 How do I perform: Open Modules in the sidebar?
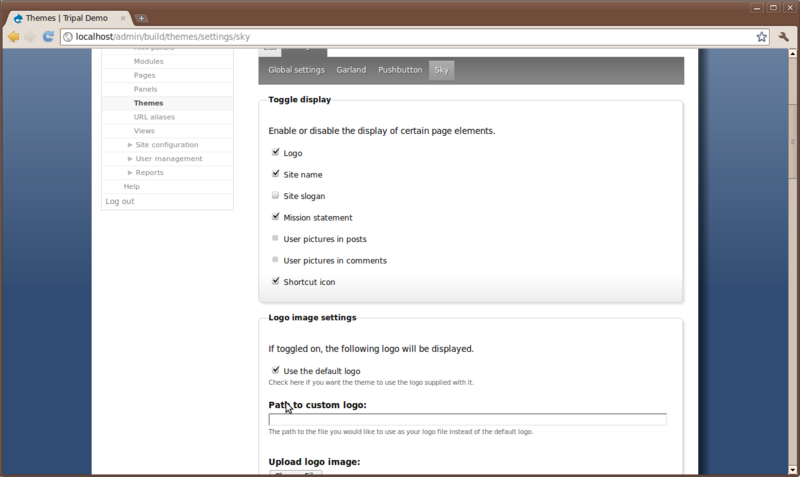(148, 61)
